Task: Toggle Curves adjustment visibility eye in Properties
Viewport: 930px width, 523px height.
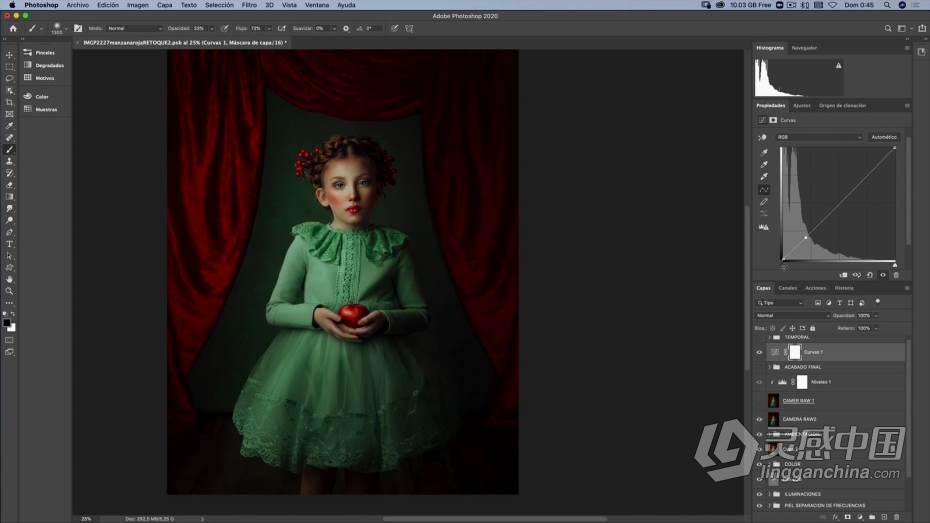Action: click(x=883, y=275)
